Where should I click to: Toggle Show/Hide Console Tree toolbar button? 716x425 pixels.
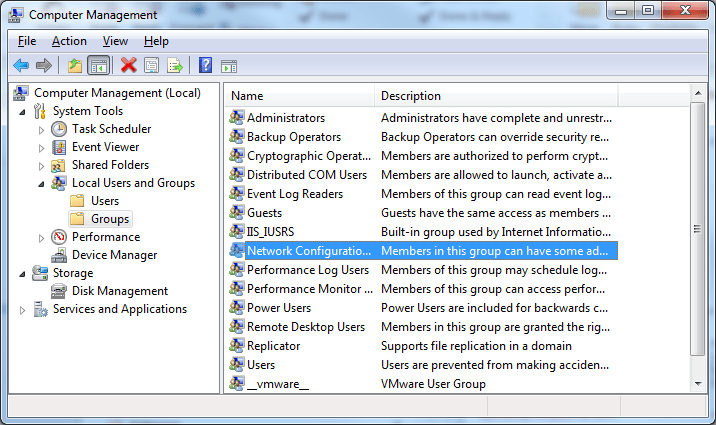point(99,66)
